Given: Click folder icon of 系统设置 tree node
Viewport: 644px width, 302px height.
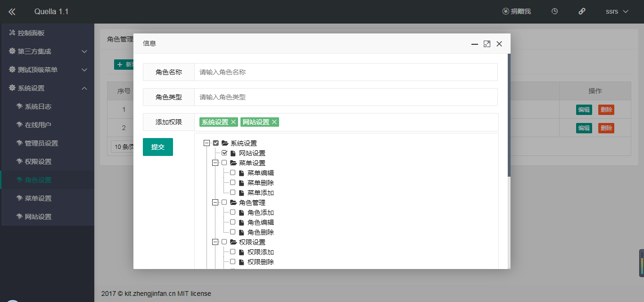Looking at the screenshot, I should (x=225, y=143).
